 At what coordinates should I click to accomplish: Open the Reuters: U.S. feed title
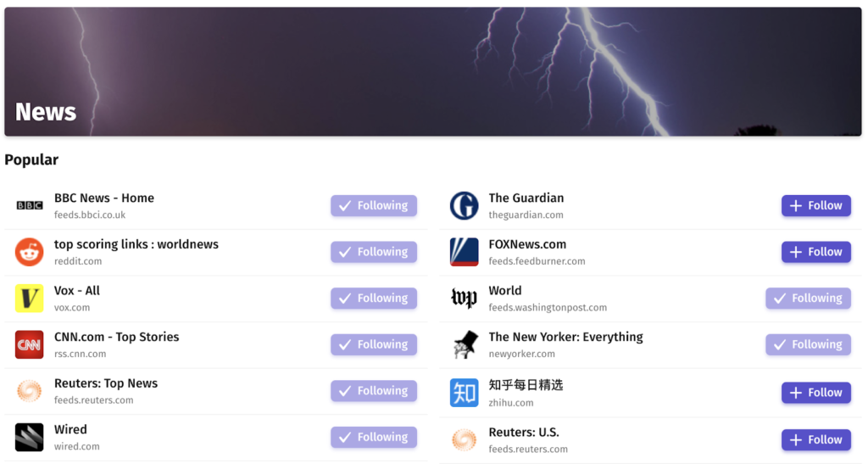(x=524, y=433)
